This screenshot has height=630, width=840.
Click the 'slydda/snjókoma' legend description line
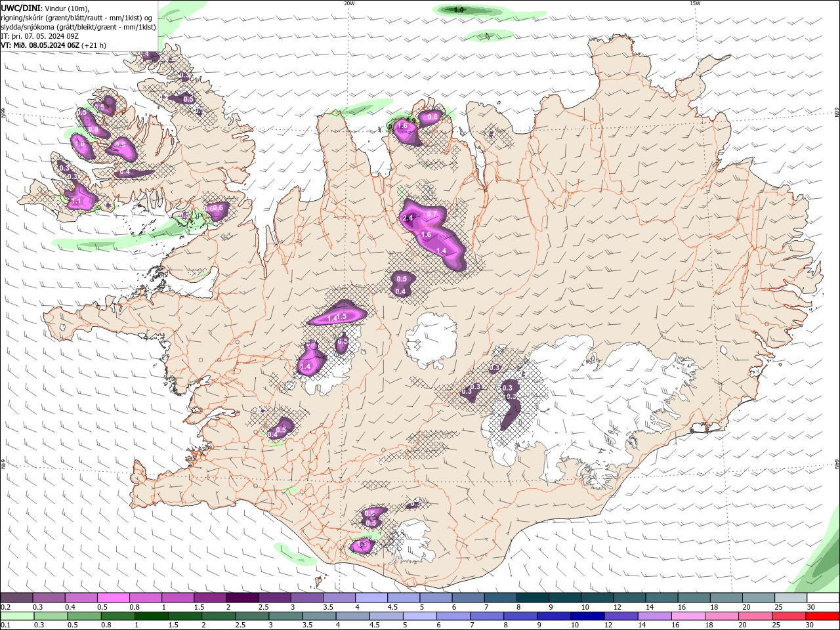(x=78, y=27)
